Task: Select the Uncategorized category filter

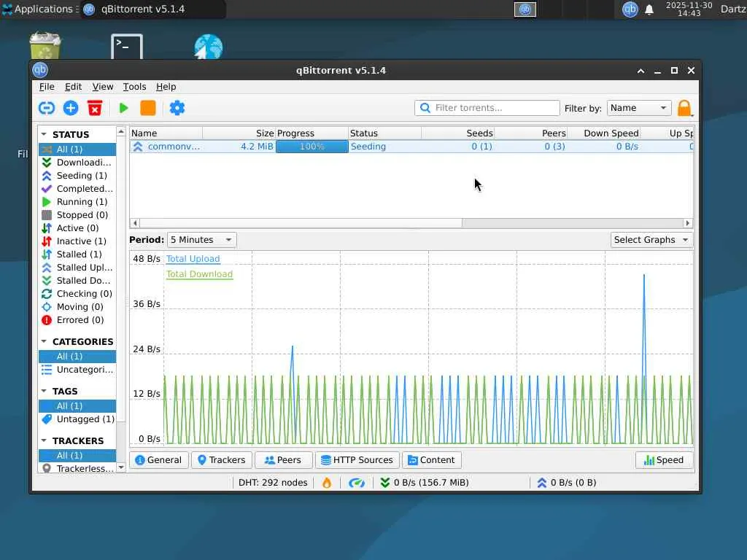Action: [77, 370]
